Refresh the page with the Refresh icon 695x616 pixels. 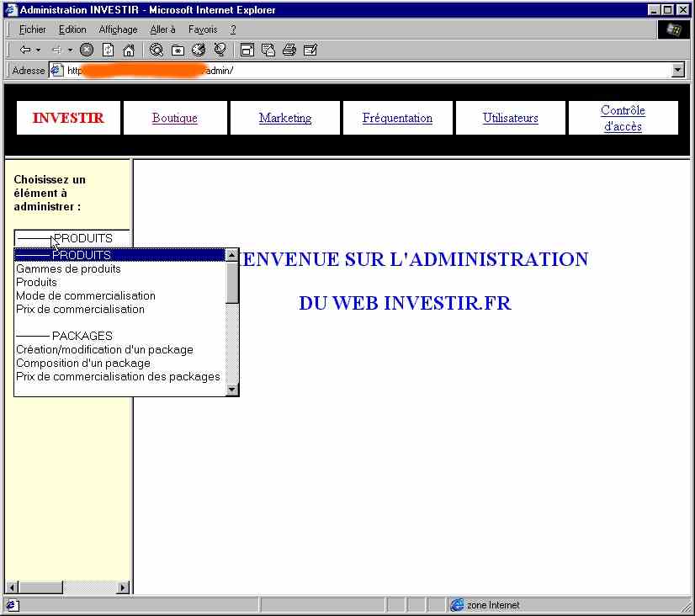pos(109,50)
